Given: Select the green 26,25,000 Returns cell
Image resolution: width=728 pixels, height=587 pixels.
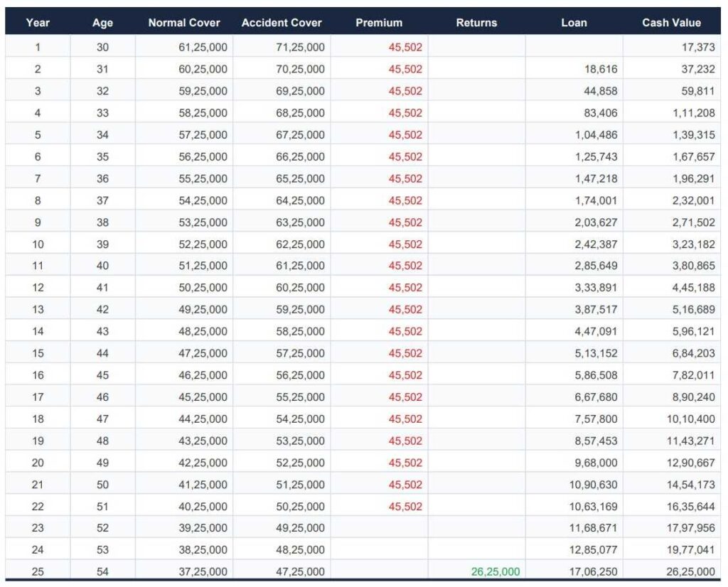Looking at the screenshot, I should coord(495,571).
